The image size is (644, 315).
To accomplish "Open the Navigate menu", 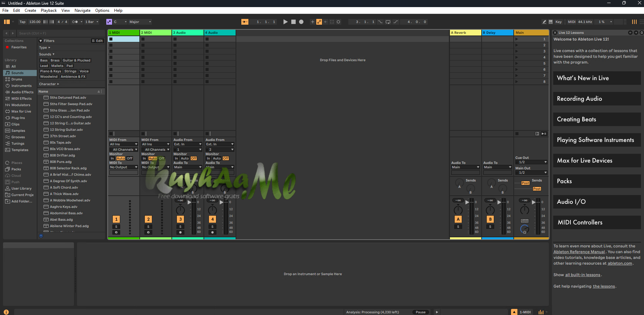I will point(82,10).
